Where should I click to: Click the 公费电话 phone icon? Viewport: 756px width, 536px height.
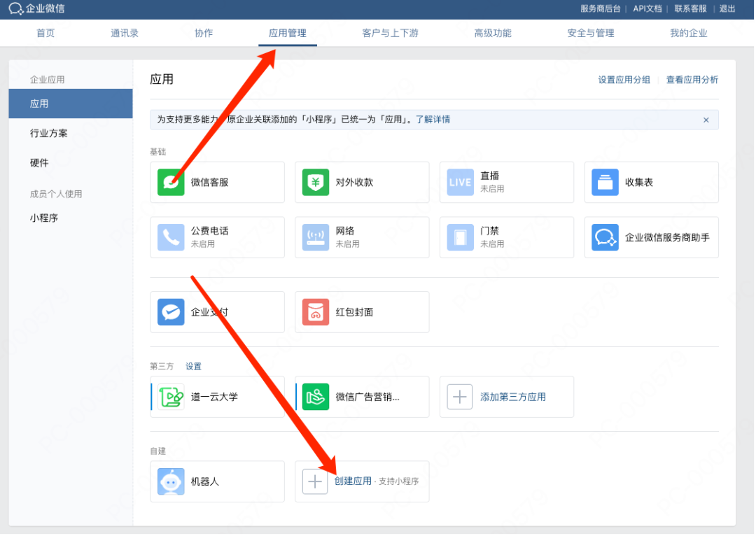pyautogui.click(x=171, y=237)
